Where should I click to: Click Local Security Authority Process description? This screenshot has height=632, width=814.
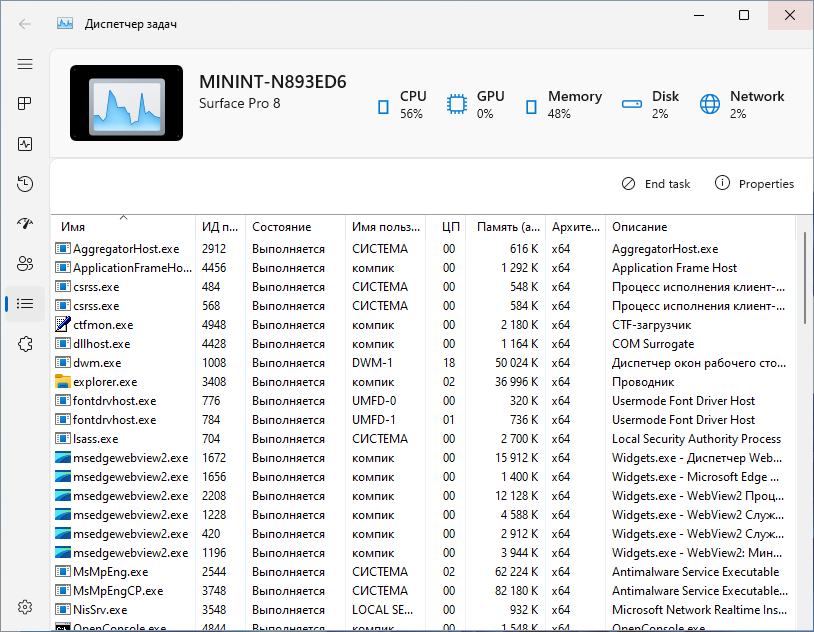coord(696,439)
